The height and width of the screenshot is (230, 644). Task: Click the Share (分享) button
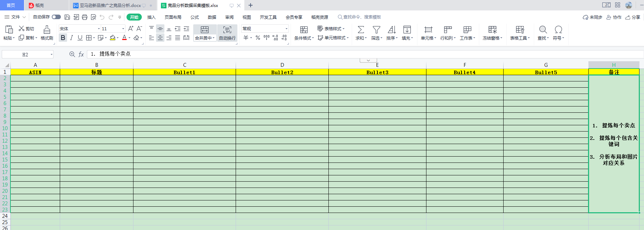click(x=633, y=17)
